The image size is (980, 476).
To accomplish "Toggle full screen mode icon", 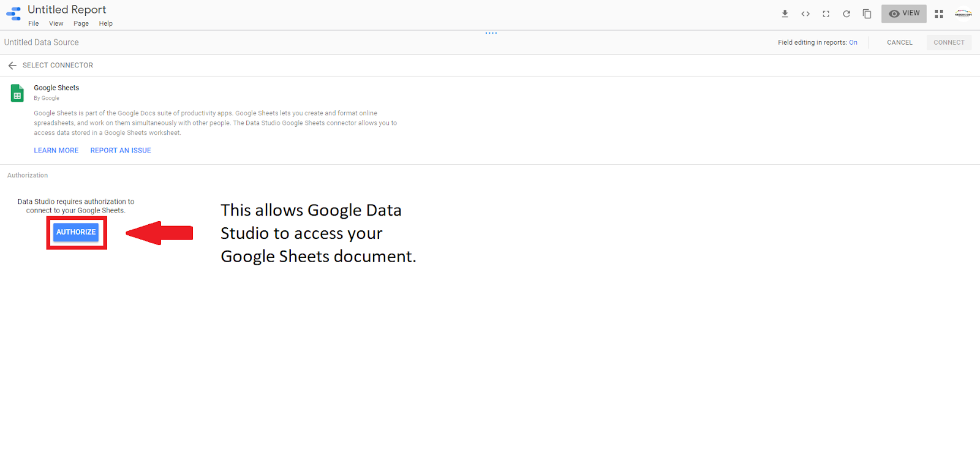I will coord(826,13).
